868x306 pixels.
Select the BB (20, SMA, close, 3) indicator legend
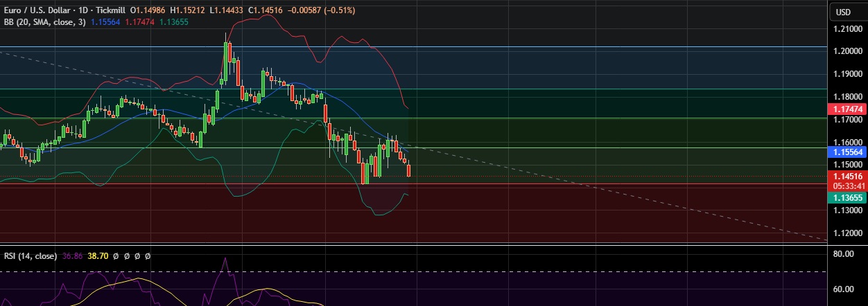[45, 22]
